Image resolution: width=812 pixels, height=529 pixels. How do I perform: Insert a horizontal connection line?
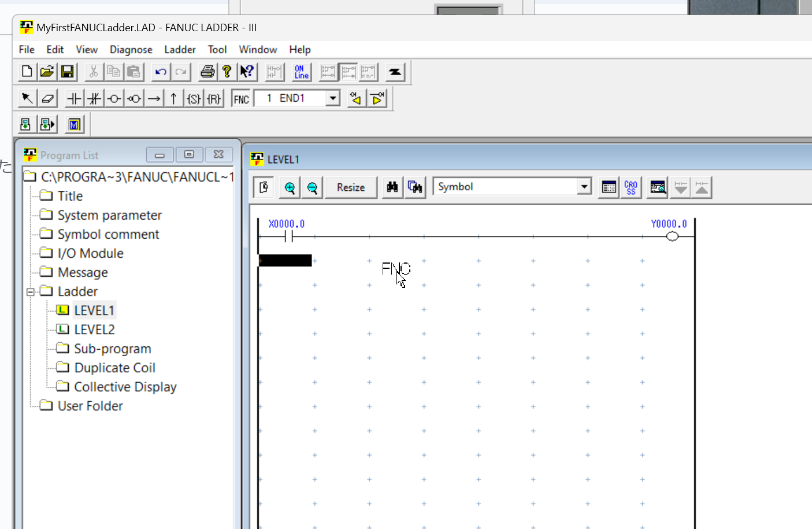click(x=154, y=98)
